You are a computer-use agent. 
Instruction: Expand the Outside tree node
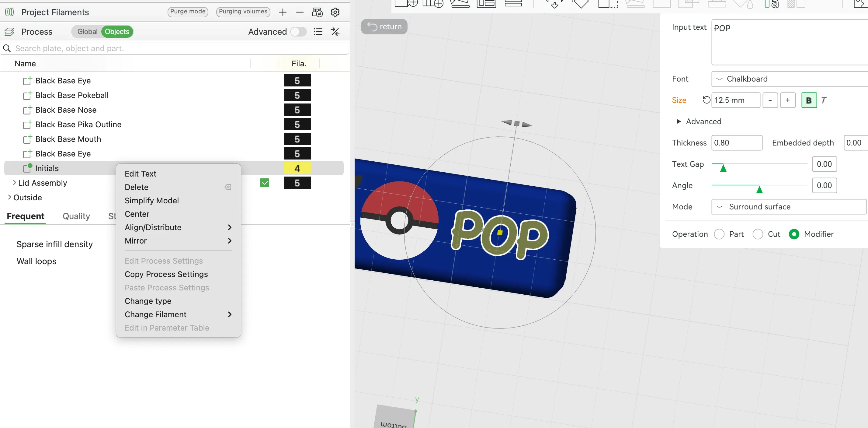click(x=9, y=197)
